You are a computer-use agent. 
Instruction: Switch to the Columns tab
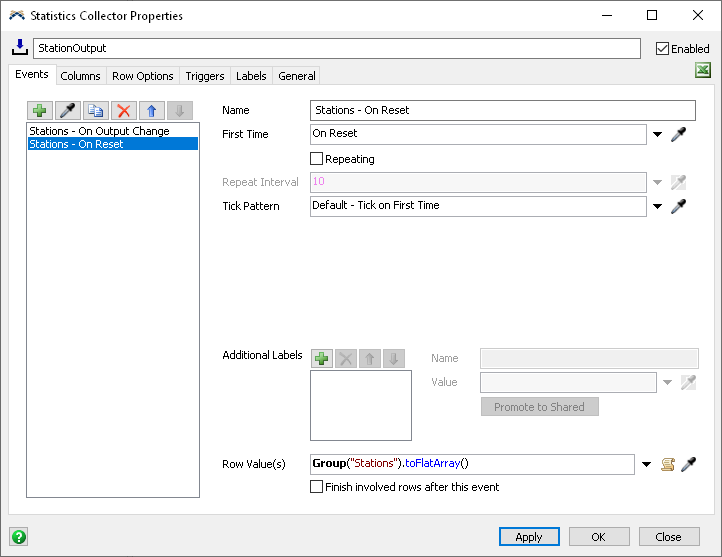pos(80,76)
